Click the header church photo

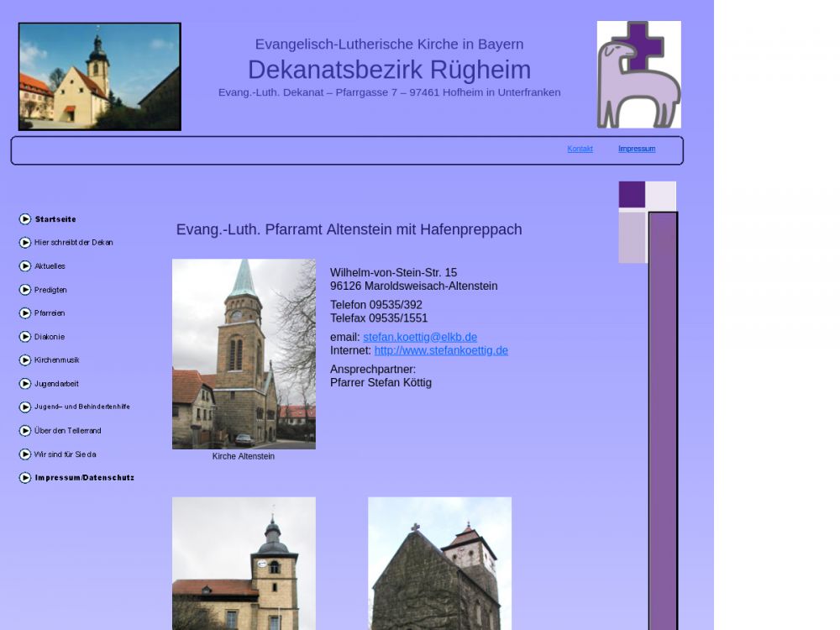pyautogui.click(x=100, y=76)
